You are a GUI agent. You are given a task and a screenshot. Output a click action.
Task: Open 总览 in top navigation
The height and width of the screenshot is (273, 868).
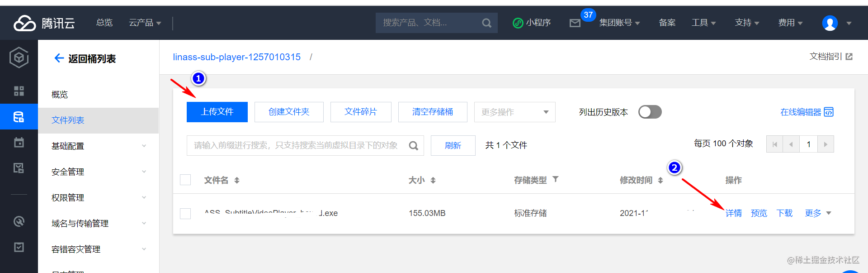(x=104, y=23)
